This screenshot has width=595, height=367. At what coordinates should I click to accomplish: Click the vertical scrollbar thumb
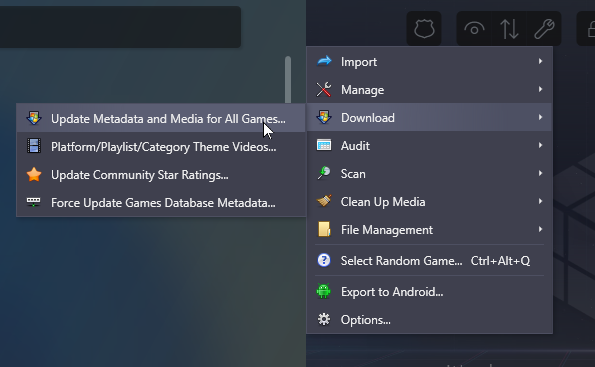click(x=288, y=79)
